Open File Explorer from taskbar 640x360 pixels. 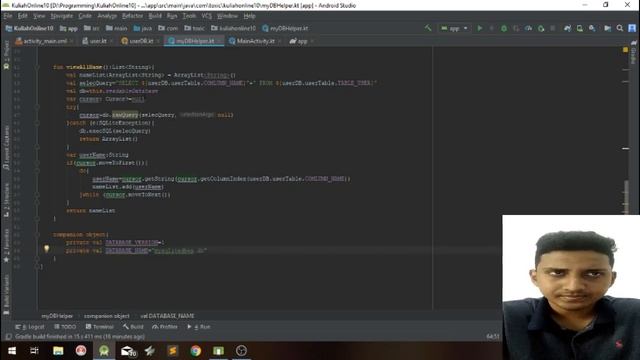click(58, 351)
